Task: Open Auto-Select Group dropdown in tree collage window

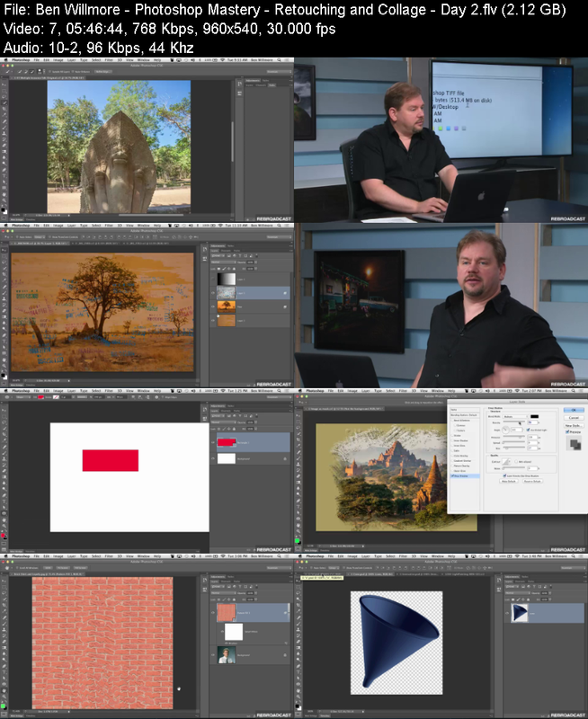Action: point(40,237)
